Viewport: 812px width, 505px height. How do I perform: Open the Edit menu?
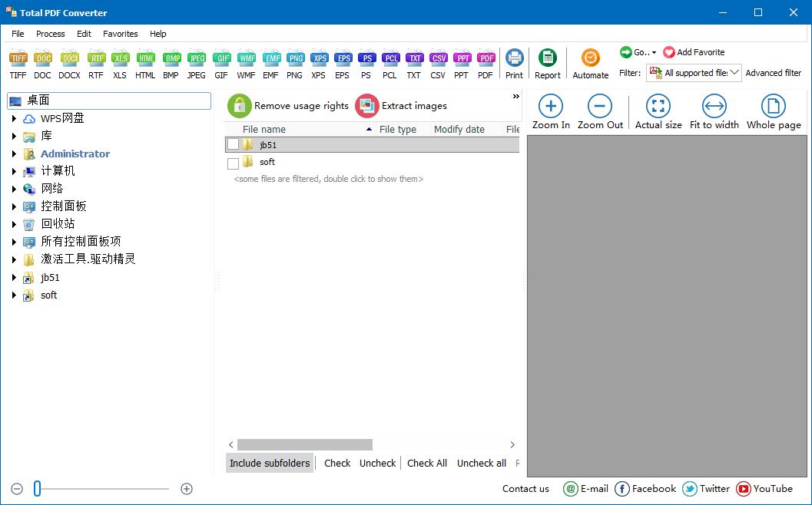pos(84,34)
